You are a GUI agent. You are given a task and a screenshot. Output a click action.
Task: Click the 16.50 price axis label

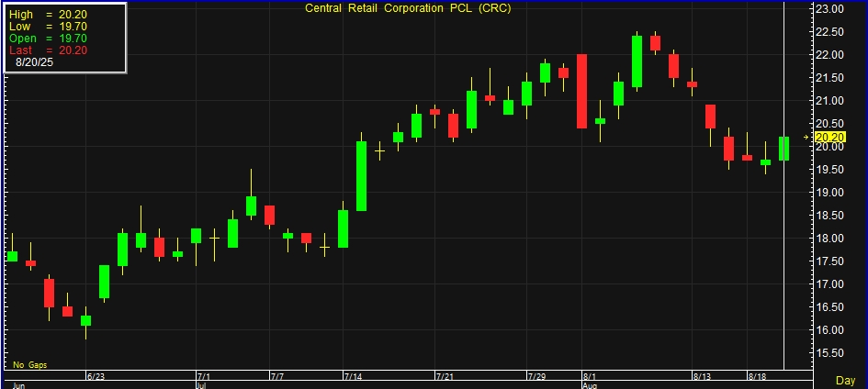point(829,307)
